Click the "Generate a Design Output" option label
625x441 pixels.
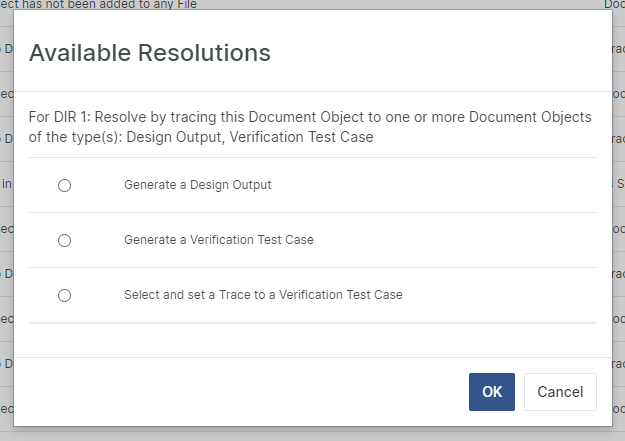(197, 185)
